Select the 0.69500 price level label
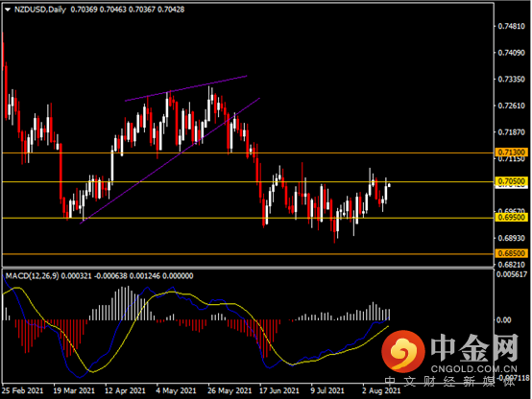Screen dimensions: 532x399 pos(511,218)
